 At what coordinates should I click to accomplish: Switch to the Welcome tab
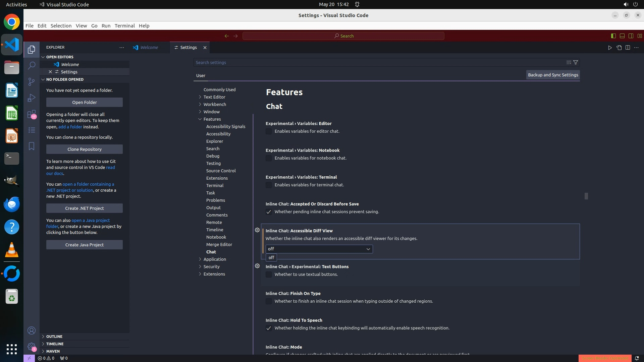coord(149,48)
